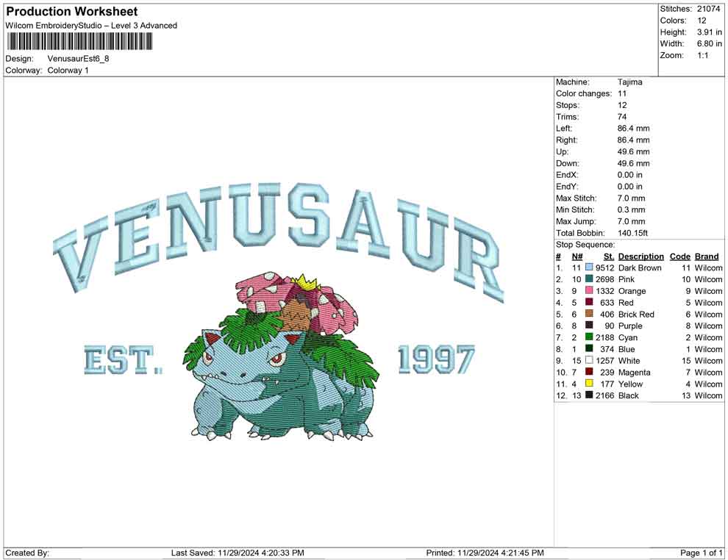The height and width of the screenshot is (560, 728).
Task: Click the 'Colorway 1' value
Action: click(68, 71)
